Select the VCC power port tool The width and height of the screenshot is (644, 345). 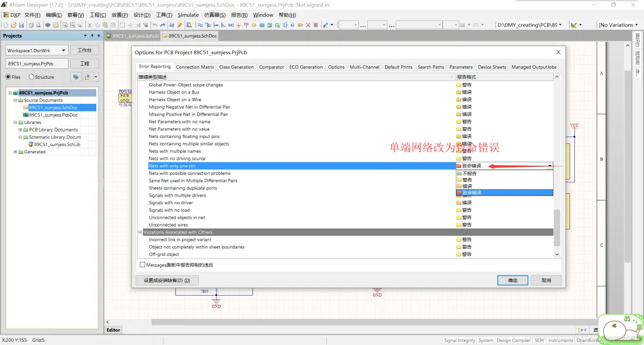point(246,25)
